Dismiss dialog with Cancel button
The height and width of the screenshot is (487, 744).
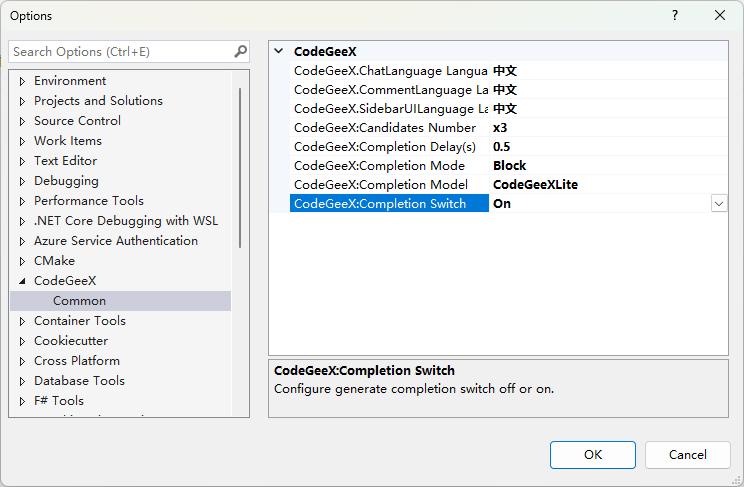[688, 455]
